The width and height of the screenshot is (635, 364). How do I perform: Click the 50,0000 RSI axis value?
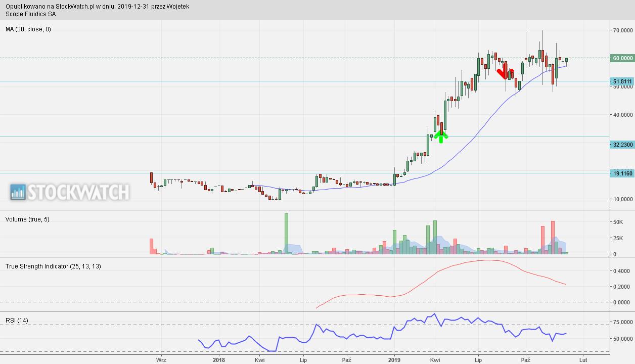pyautogui.click(x=623, y=339)
